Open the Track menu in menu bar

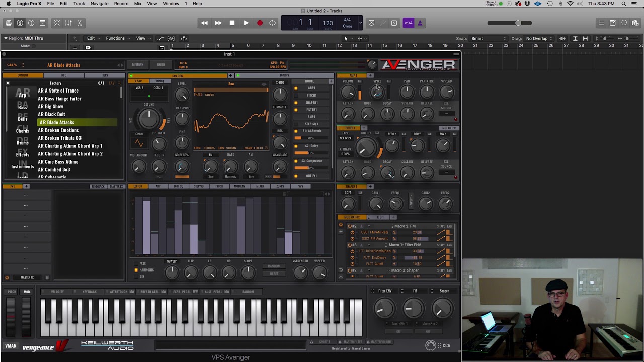click(x=79, y=4)
